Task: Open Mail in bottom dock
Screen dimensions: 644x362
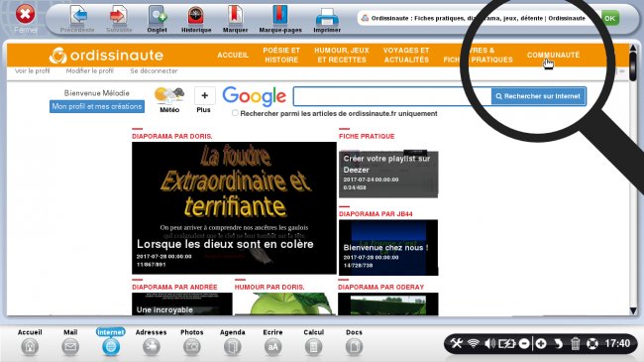Action: 70,342
